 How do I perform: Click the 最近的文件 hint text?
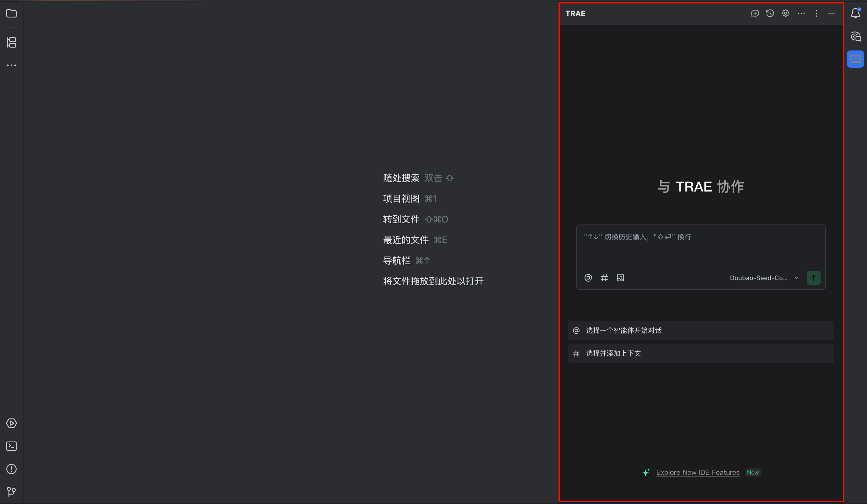tap(406, 240)
